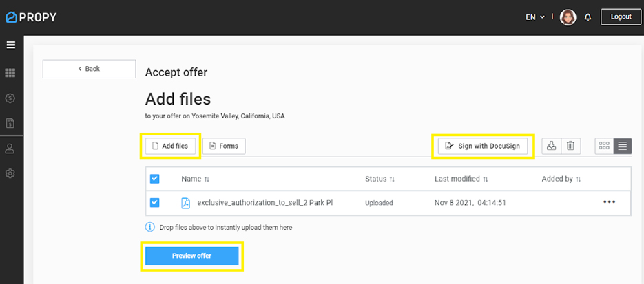Uncheck the exclusive_authorization file checkbox
Screen dimensions: 644x284
click(x=155, y=202)
